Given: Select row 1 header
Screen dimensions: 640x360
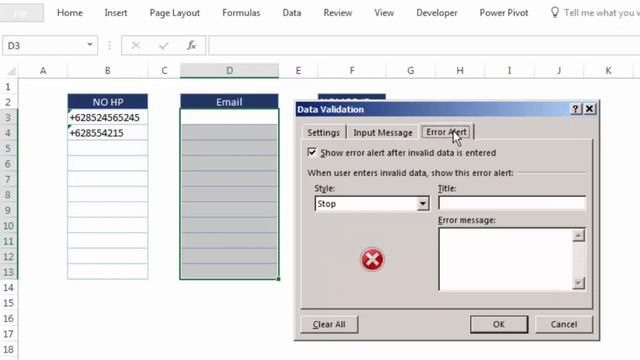Looking at the screenshot, I should click(9, 87).
